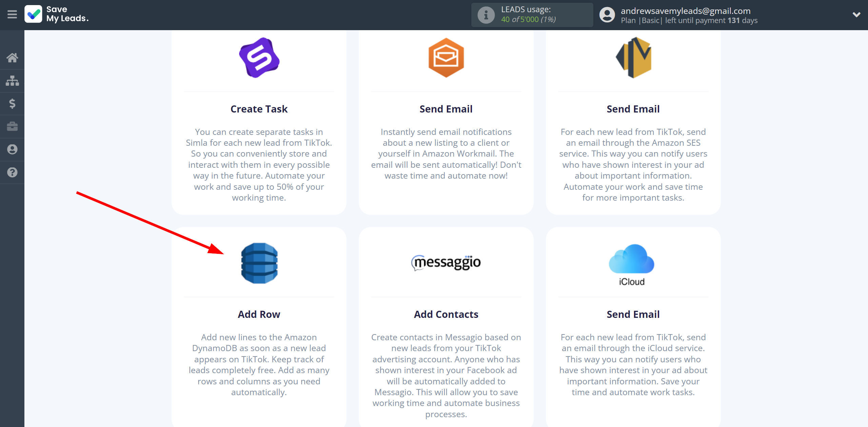Image resolution: width=868 pixels, height=427 pixels.
Task: Select the Messaggio logo
Action: point(446,262)
